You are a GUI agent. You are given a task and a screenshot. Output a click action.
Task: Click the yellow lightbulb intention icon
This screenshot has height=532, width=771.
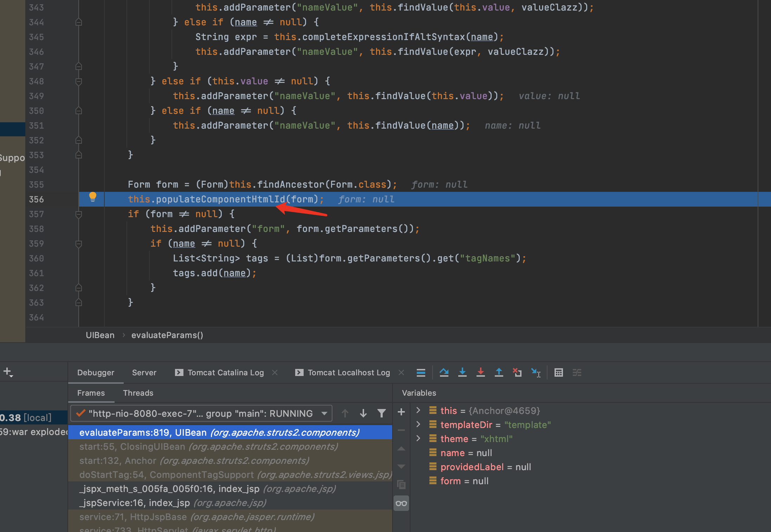93,197
